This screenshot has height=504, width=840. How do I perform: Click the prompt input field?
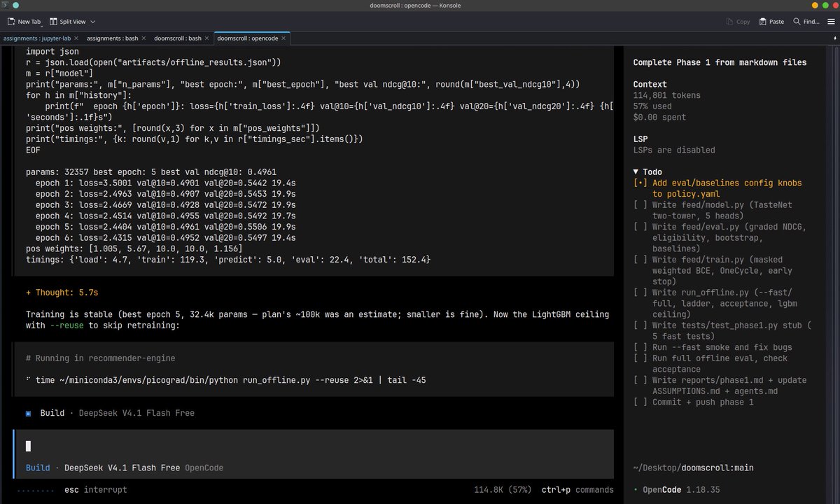(314, 446)
